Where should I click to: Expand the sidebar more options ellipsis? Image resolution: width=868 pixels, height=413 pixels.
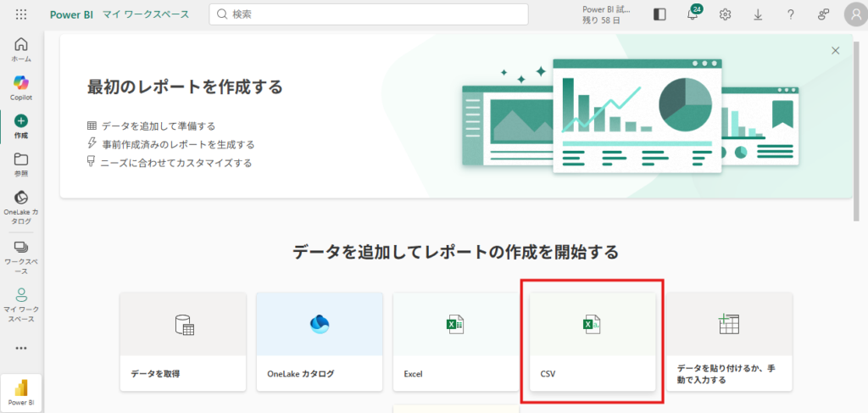coord(21,348)
